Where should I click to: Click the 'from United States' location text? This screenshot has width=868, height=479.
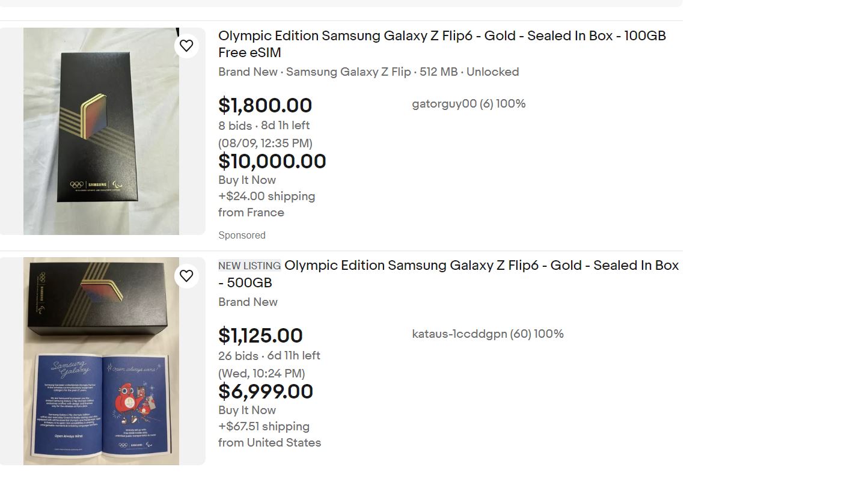tap(270, 442)
